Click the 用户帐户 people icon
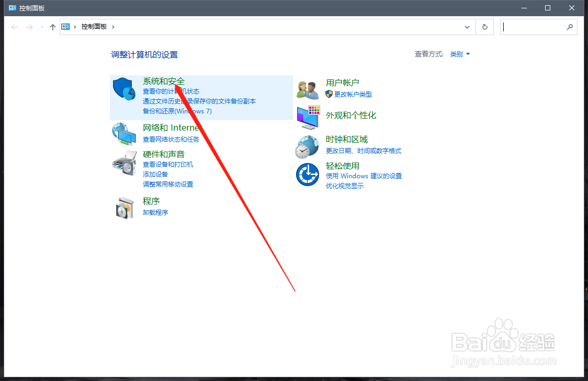The image size is (588, 381). [308, 89]
